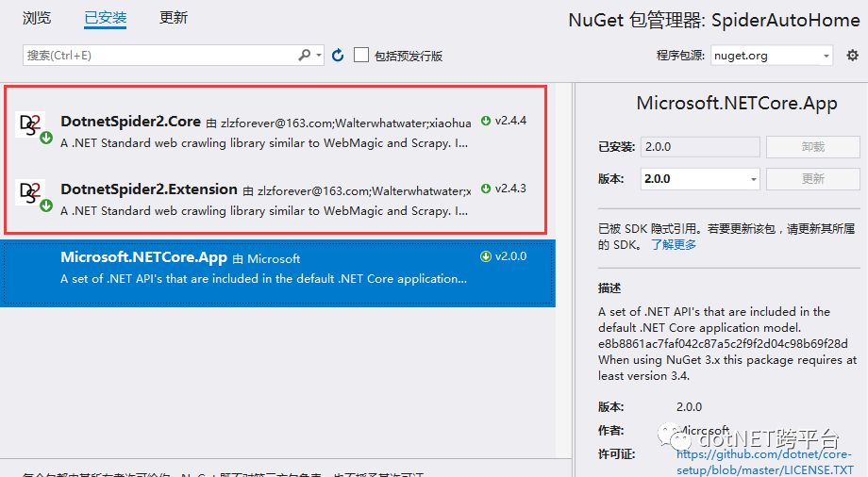Refresh the package list
This screenshot has height=477, width=868.
coord(338,56)
